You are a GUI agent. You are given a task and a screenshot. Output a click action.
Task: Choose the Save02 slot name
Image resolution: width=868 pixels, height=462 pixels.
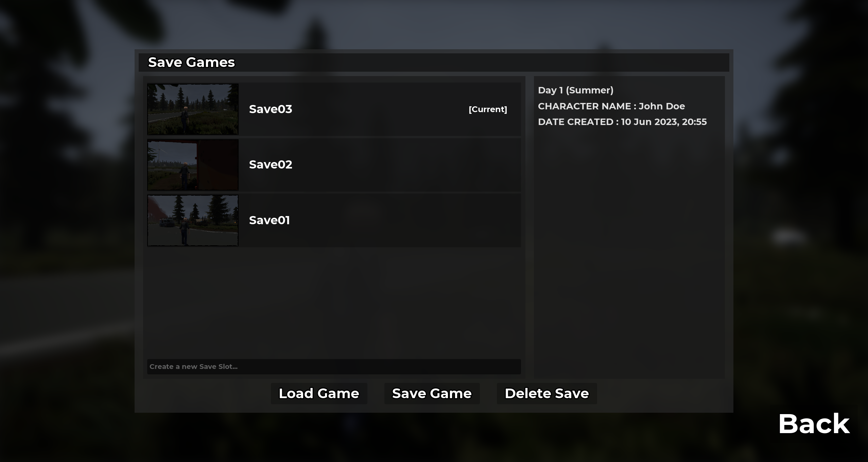pos(271,164)
